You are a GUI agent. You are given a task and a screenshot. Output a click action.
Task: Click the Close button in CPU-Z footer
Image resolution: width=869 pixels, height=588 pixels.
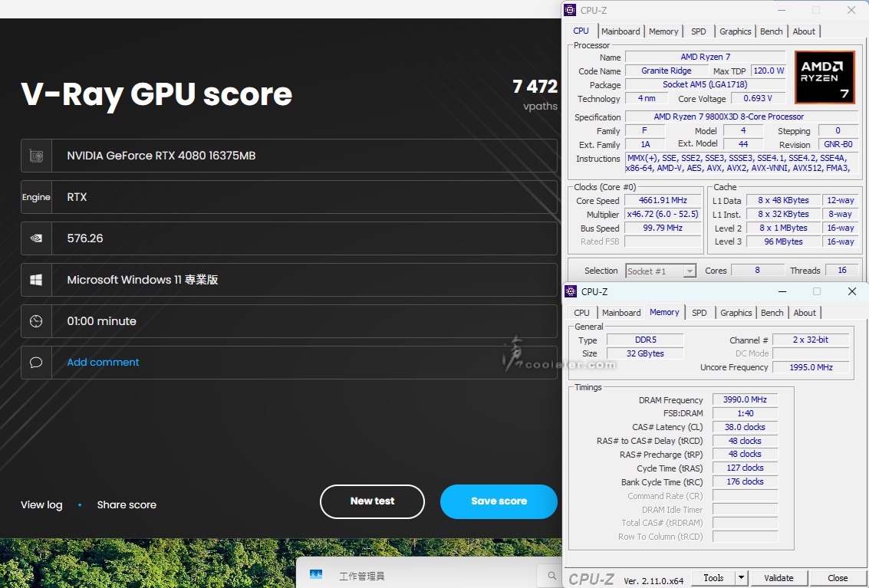tap(838, 578)
